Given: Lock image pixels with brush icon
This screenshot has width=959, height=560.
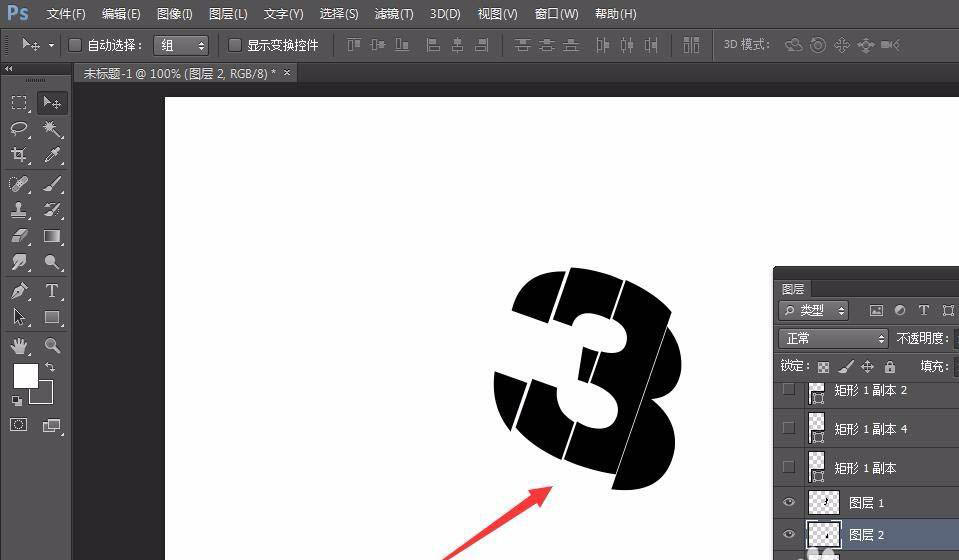Looking at the screenshot, I should click(845, 367).
